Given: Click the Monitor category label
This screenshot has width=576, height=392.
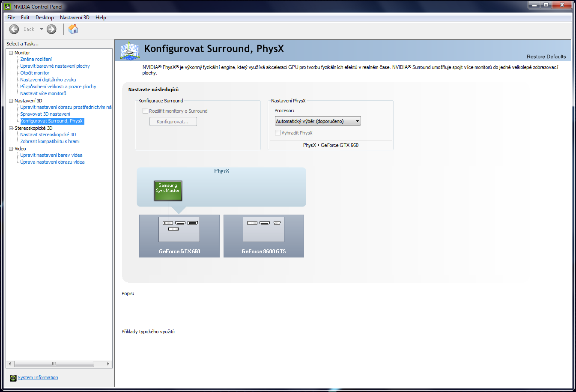Looking at the screenshot, I should click(22, 53).
